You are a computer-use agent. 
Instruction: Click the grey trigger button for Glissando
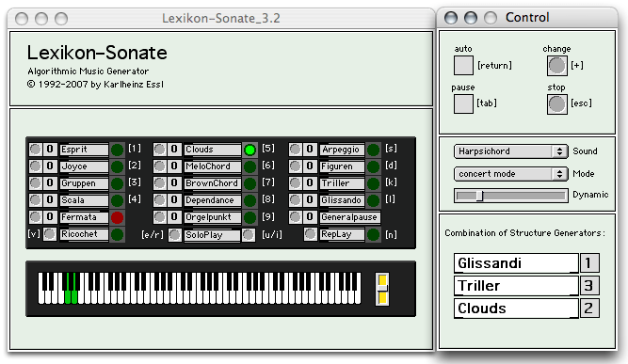(x=296, y=200)
